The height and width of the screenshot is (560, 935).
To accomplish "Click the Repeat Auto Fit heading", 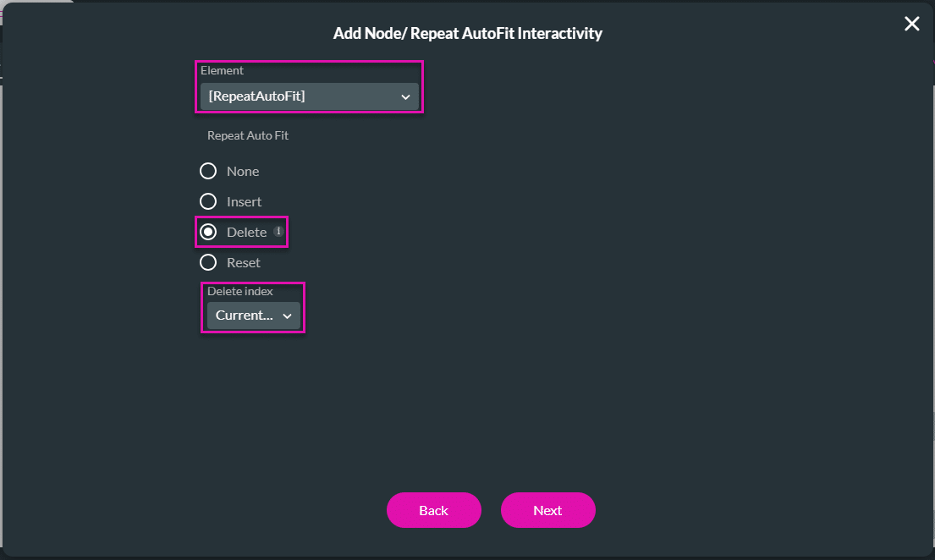I will [247, 135].
